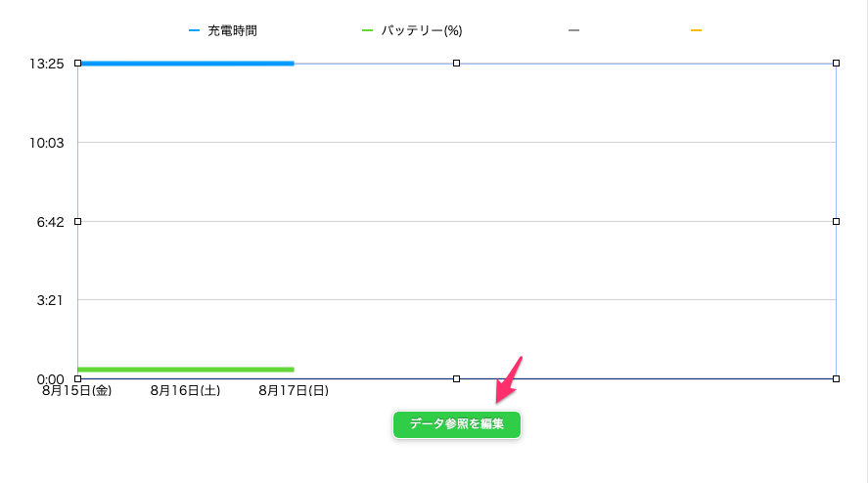The image size is (868, 483).
Task: Click the 充電時間 legend label
Action: [232, 31]
